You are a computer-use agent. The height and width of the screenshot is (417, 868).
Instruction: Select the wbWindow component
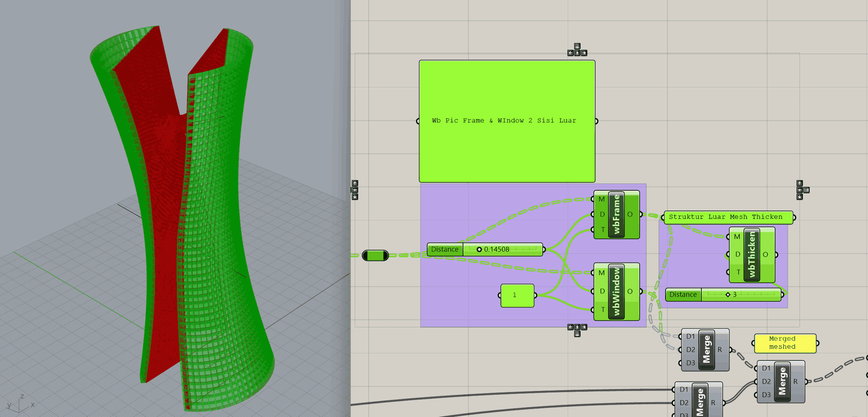pos(617,292)
